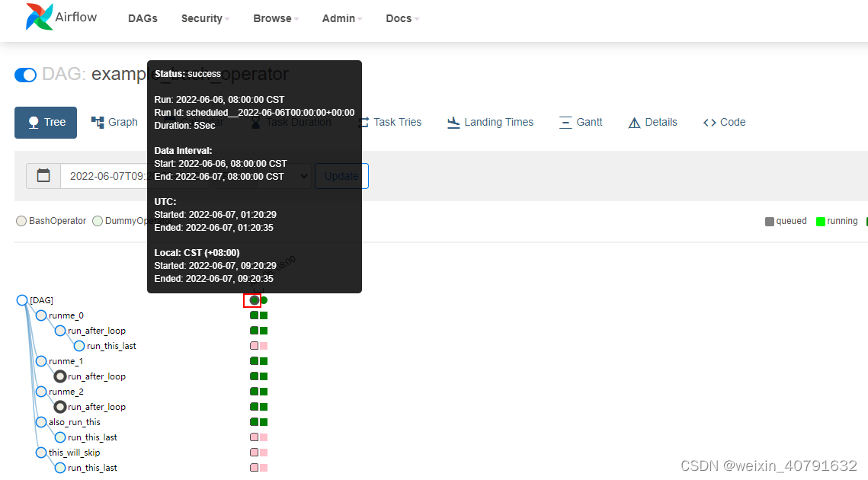Open the Task Tries tab
This screenshot has width=868, height=480.
[390, 123]
